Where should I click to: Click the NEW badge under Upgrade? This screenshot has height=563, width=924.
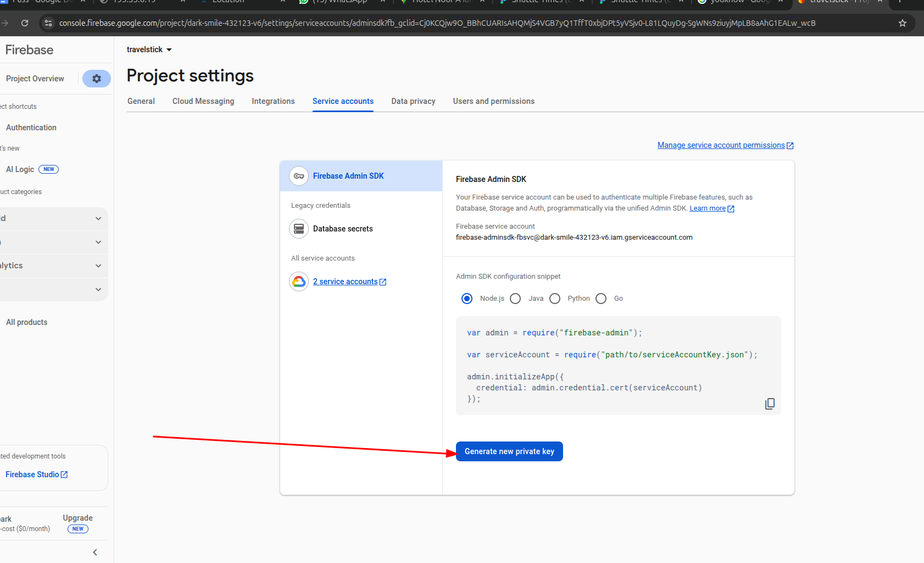pyautogui.click(x=78, y=529)
